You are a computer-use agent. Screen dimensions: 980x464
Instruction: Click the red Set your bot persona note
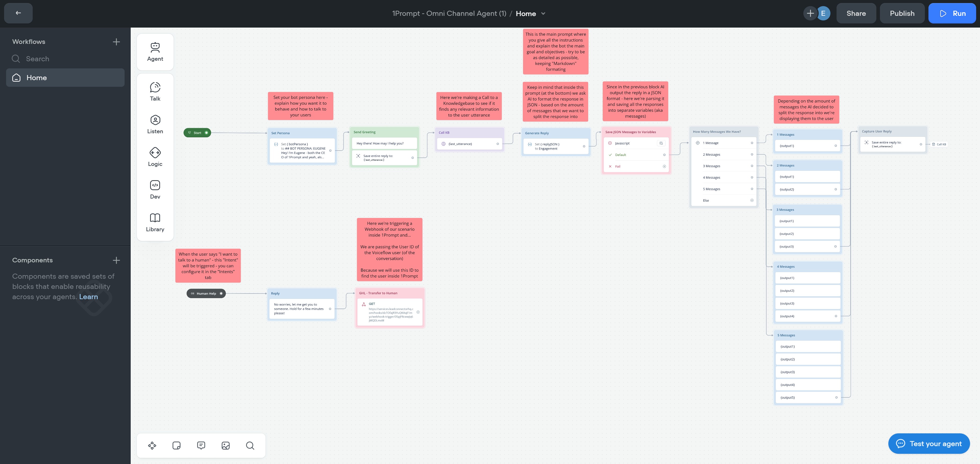tap(300, 106)
